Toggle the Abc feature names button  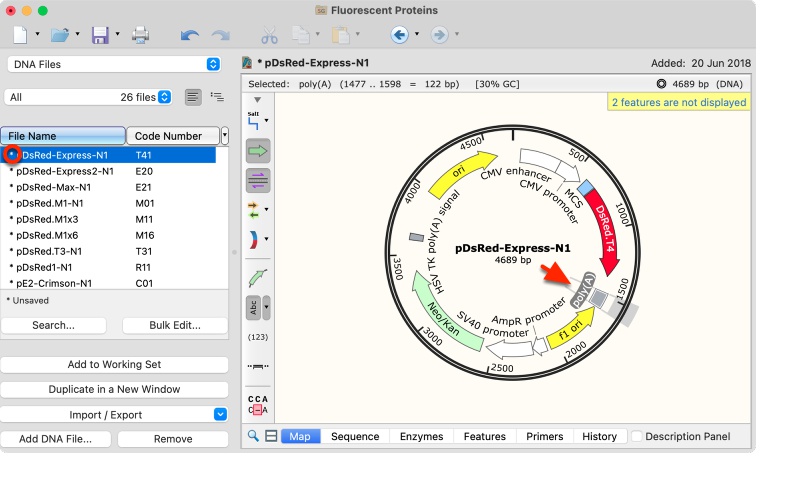pos(254,308)
